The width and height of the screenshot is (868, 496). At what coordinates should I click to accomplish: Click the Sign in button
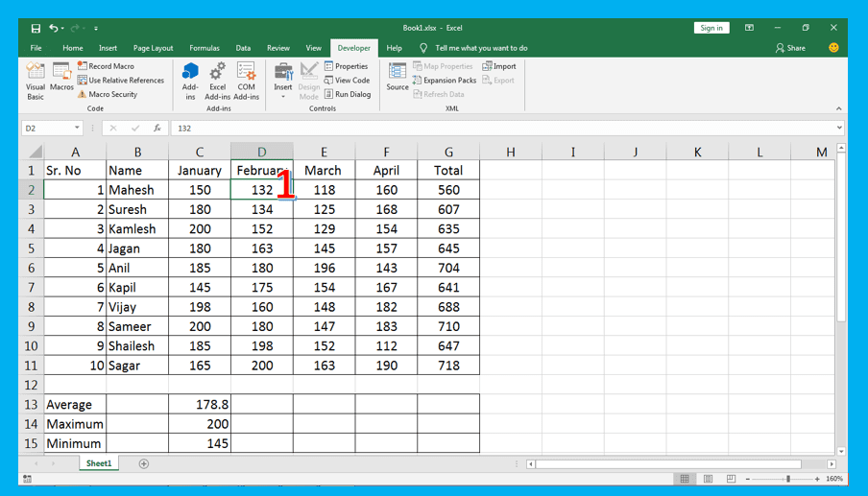711,28
